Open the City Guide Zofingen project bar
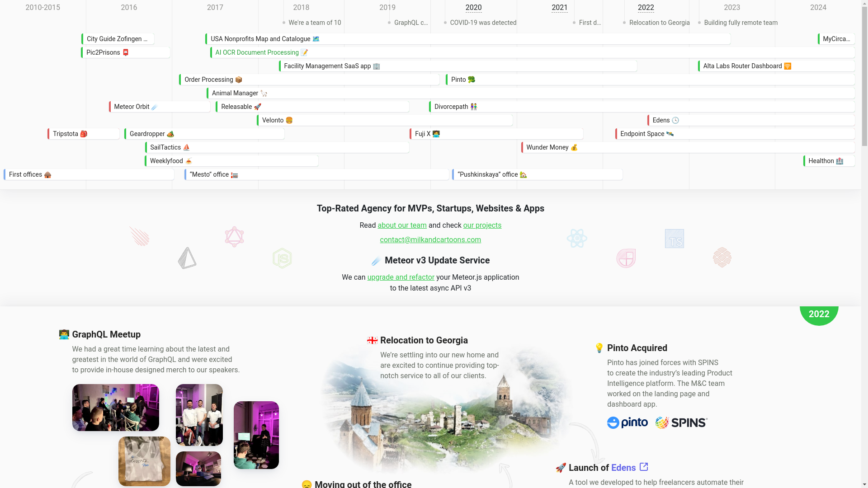The image size is (868, 488). [x=118, y=39]
